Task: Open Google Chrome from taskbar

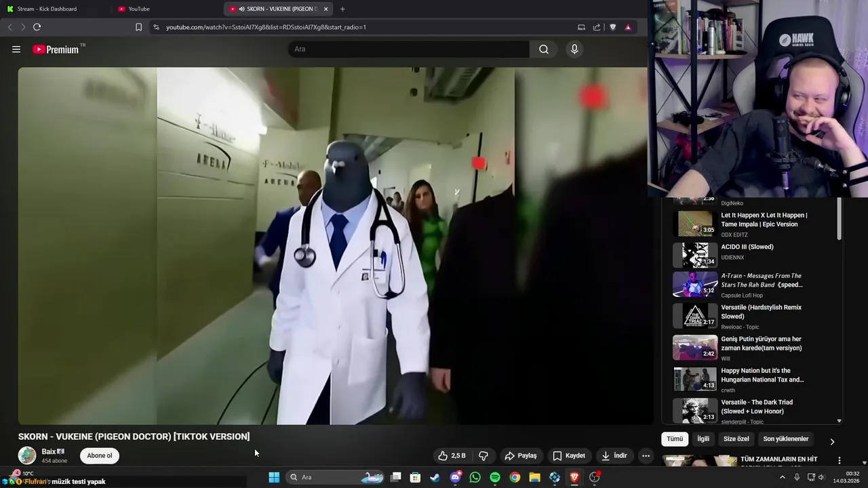Action: [x=515, y=477]
